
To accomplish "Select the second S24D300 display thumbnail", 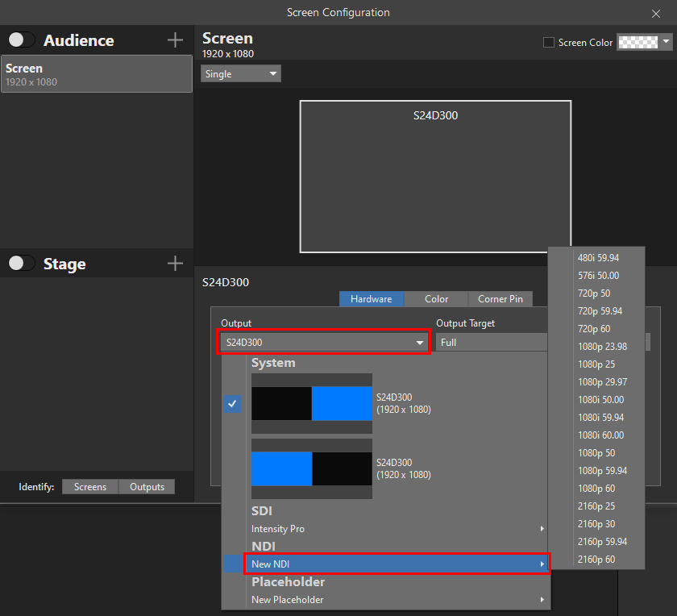I will tap(311, 468).
